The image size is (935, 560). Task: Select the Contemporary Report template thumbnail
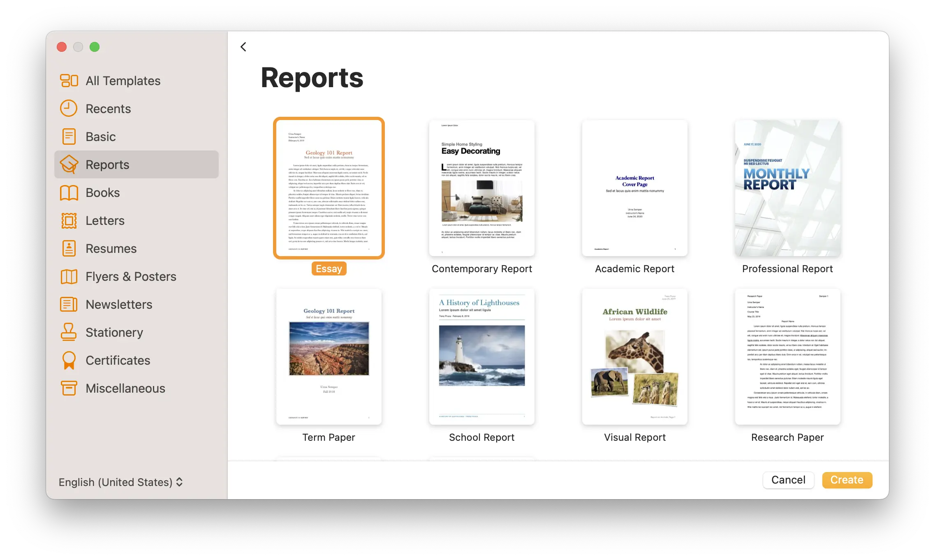point(482,188)
